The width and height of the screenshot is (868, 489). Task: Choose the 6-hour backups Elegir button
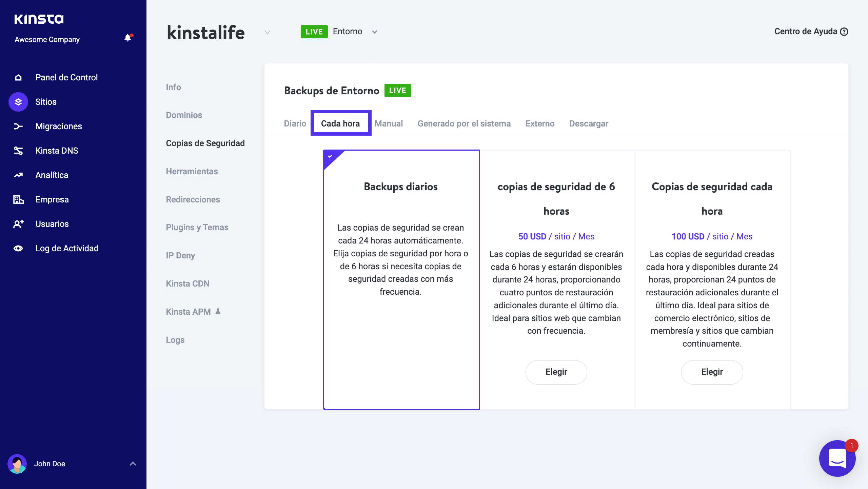pyautogui.click(x=556, y=372)
